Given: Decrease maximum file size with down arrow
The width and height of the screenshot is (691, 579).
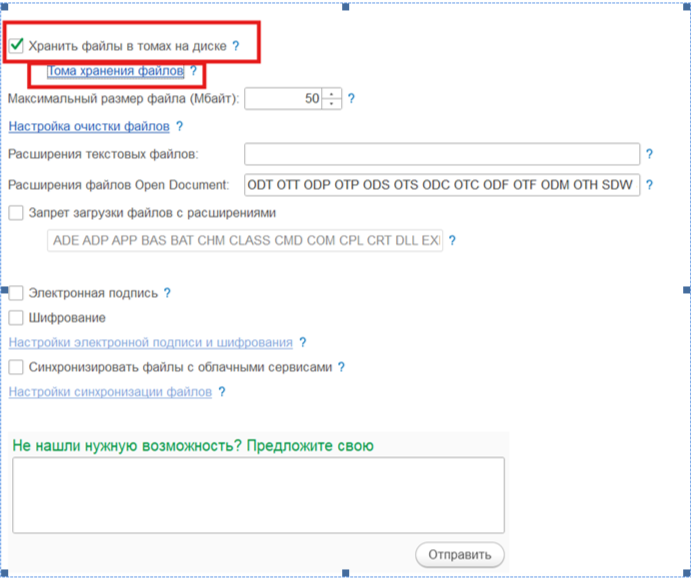Looking at the screenshot, I should 332,104.
